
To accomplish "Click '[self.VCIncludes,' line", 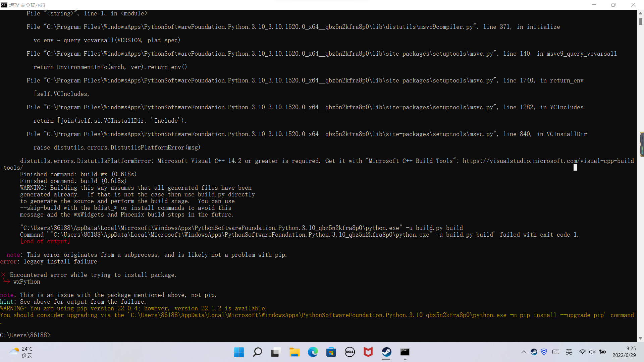I will tap(62, 94).
